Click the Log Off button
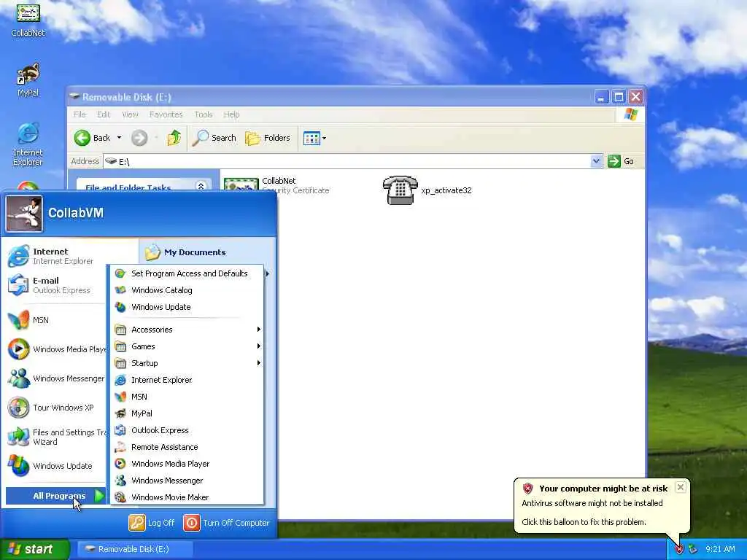The image size is (747, 560). tap(152, 523)
